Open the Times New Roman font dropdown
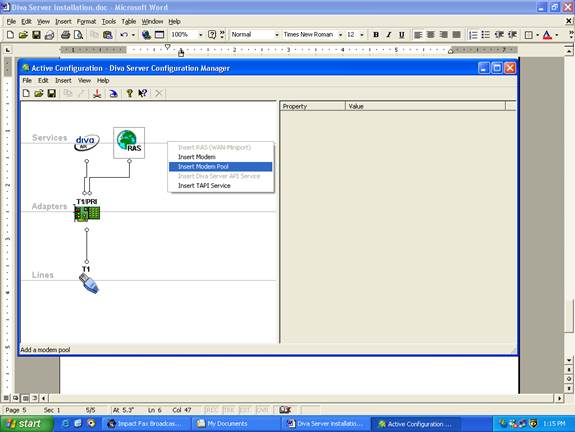 tap(341, 35)
